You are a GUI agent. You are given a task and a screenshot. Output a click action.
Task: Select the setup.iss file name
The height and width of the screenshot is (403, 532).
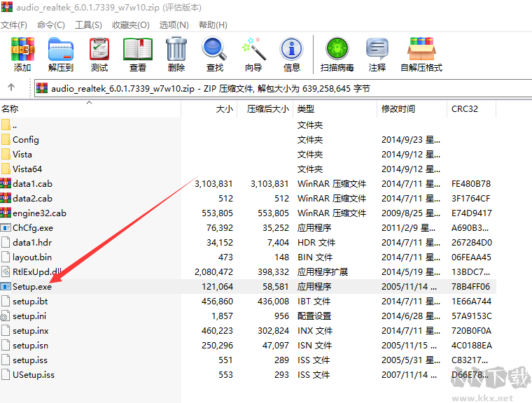point(30,360)
